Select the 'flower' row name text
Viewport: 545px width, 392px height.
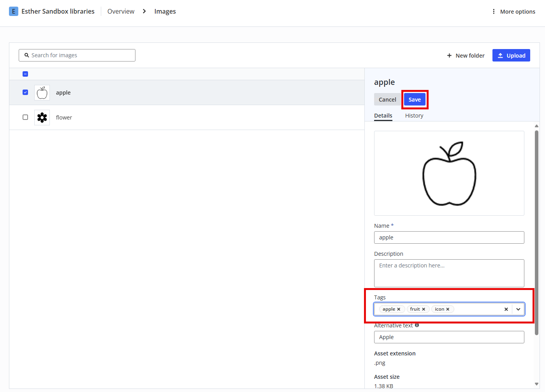[x=64, y=118]
